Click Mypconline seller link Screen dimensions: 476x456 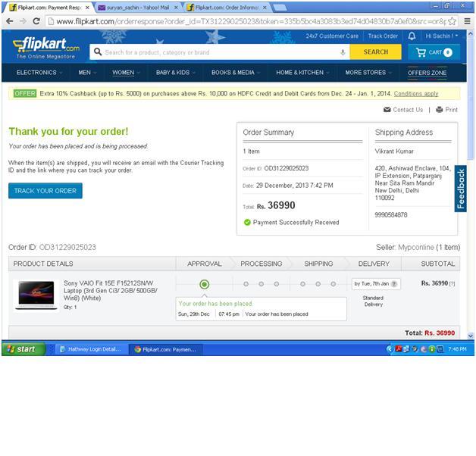pyautogui.click(x=415, y=248)
